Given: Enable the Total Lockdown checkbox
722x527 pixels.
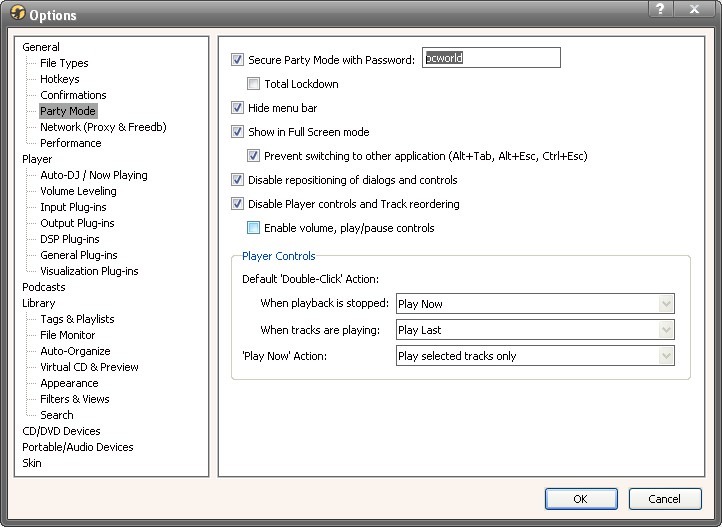Looking at the screenshot, I should pyautogui.click(x=254, y=84).
